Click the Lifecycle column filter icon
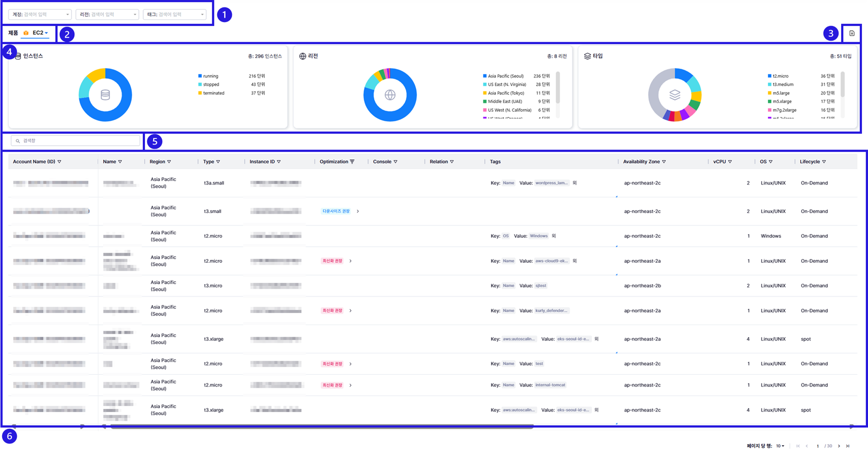The width and height of the screenshot is (868, 460). [824, 162]
